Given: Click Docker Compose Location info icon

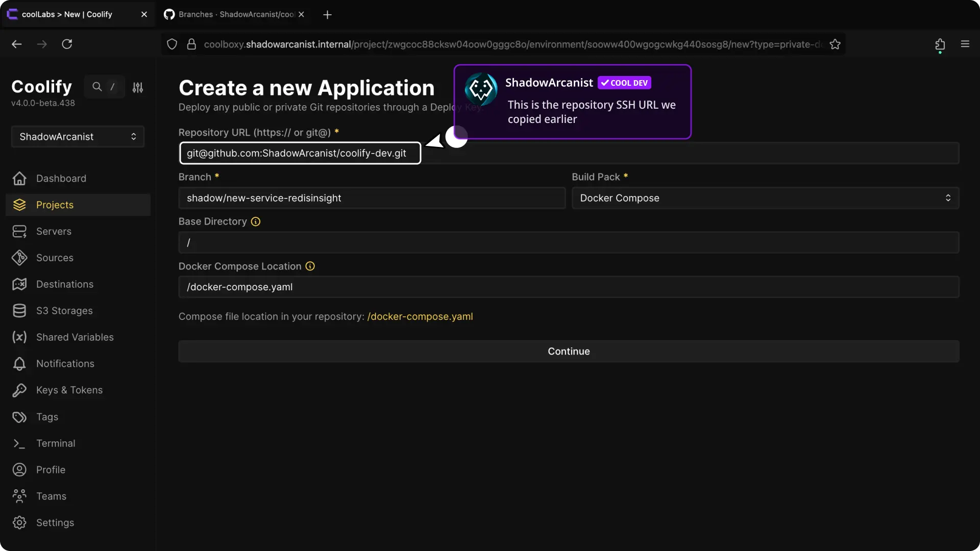Looking at the screenshot, I should click(310, 266).
